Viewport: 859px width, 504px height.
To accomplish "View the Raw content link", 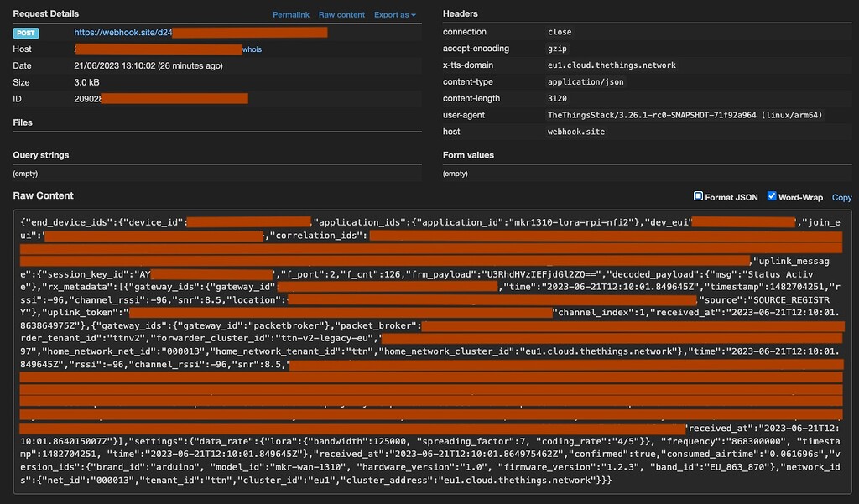I will pyautogui.click(x=343, y=14).
